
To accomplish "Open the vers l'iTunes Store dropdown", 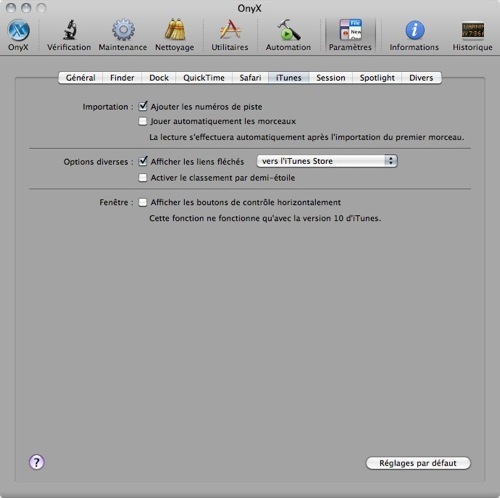I will (x=327, y=161).
